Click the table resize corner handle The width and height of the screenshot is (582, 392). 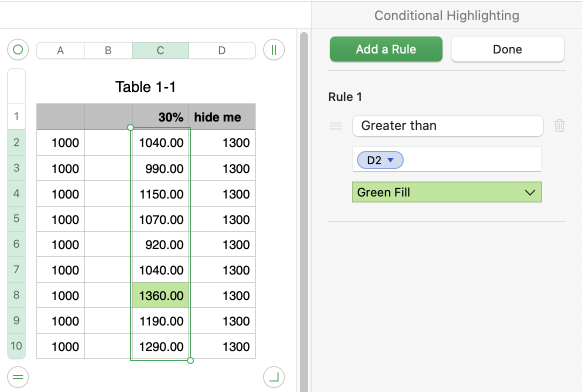tap(273, 376)
